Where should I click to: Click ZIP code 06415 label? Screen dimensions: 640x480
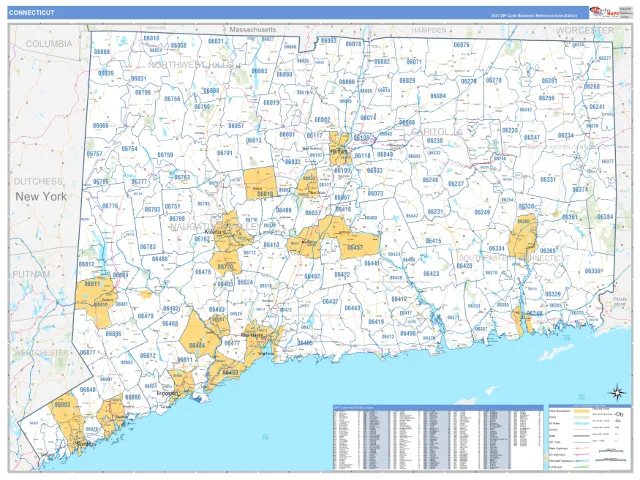point(433,241)
